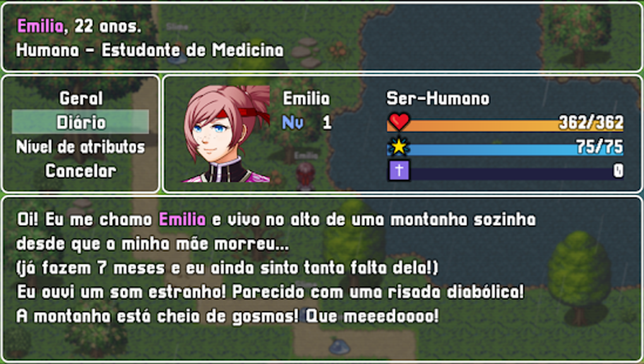Click the Ser-Humano class label
644x364 pixels.
click(438, 99)
